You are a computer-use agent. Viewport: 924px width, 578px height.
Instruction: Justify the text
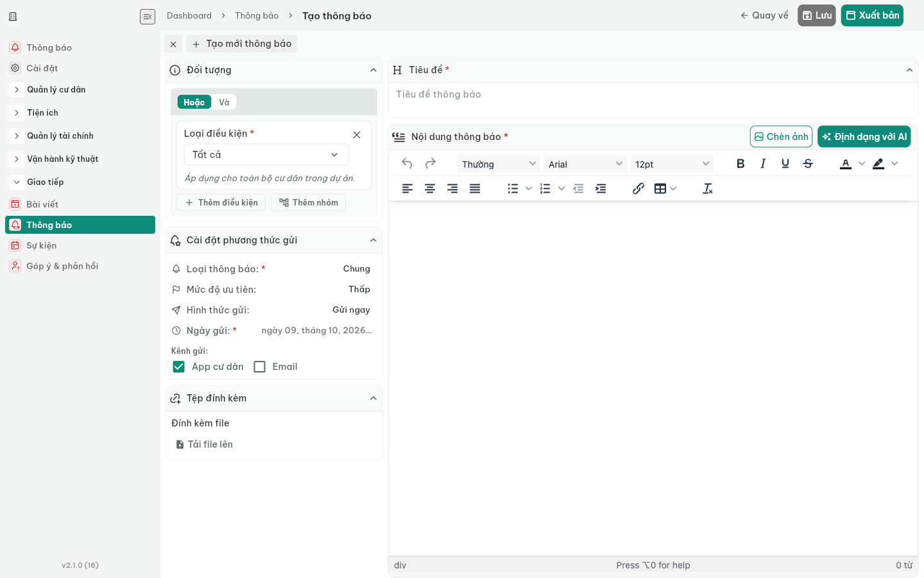point(475,188)
